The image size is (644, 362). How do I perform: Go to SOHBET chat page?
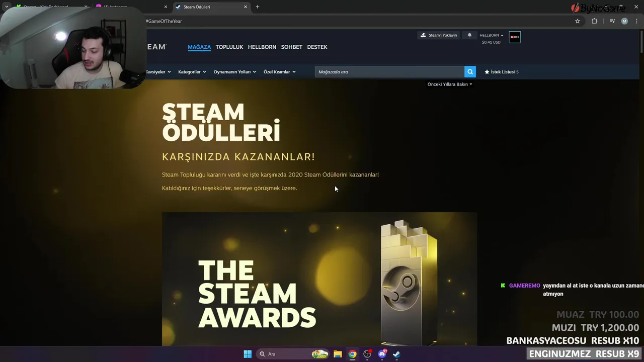(x=292, y=47)
